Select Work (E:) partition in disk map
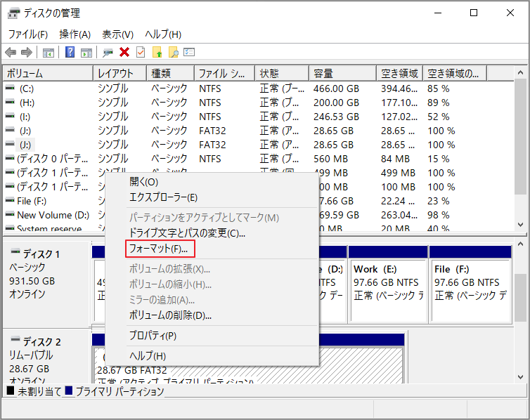The width and height of the screenshot is (530, 420). [x=388, y=284]
